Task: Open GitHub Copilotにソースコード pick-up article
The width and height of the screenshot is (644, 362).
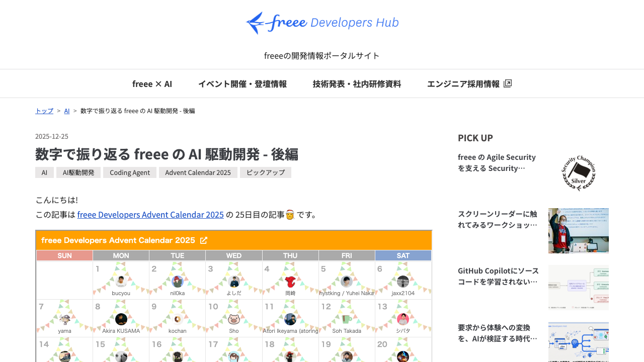Action: pos(498,276)
